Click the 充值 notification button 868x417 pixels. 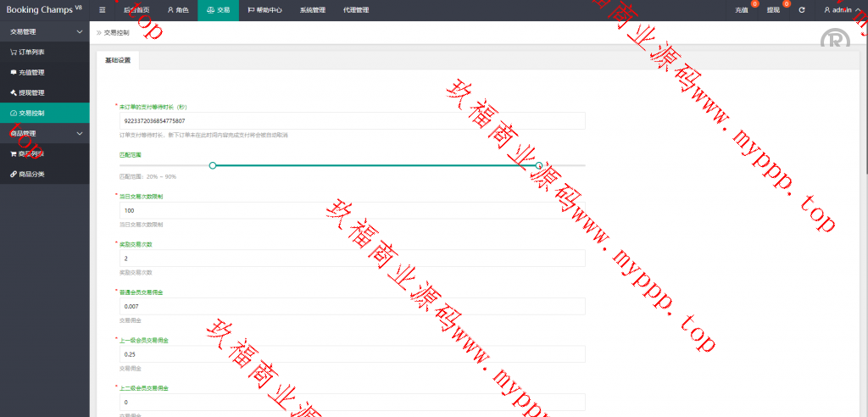pyautogui.click(x=741, y=10)
